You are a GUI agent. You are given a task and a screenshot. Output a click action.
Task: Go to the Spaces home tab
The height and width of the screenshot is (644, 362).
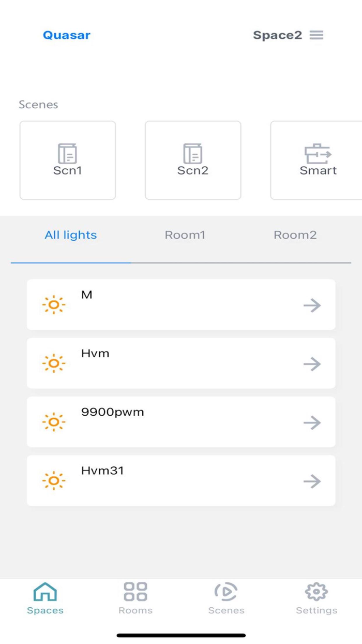(45, 598)
